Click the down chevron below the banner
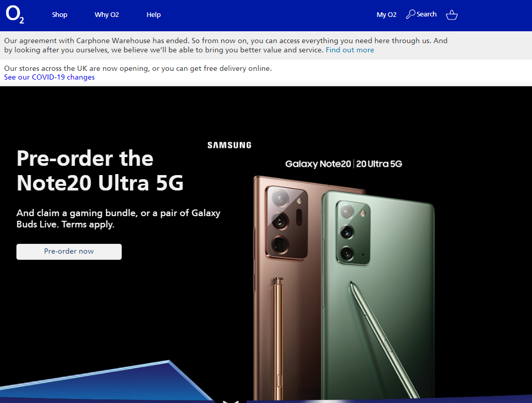The height and width of the screenshot is (403, 532). click(x=231, y=401)
